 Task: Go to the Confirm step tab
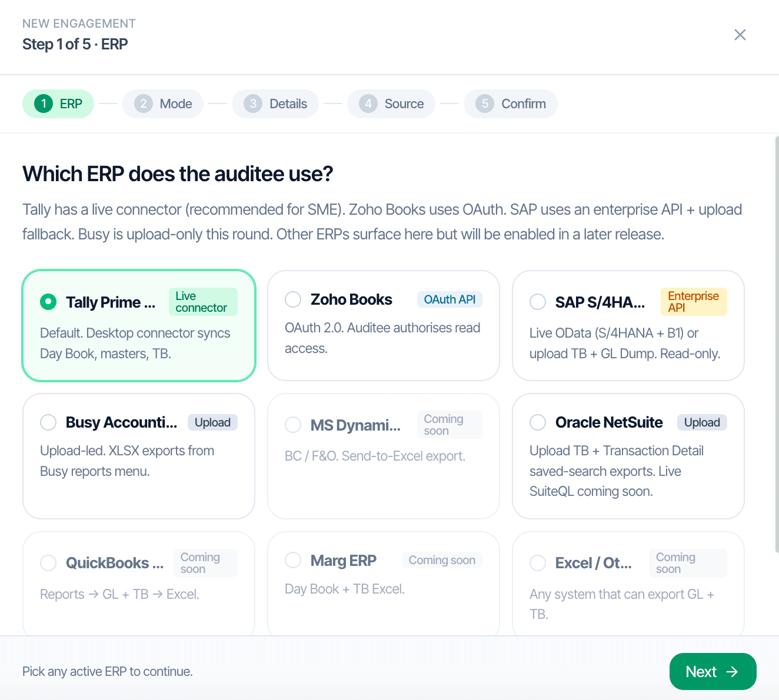[511, 104]
